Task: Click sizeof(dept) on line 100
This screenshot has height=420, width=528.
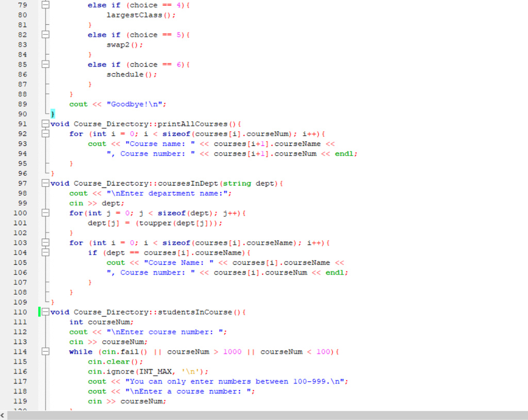Action: pyautogui.click(x=185, y=213)
